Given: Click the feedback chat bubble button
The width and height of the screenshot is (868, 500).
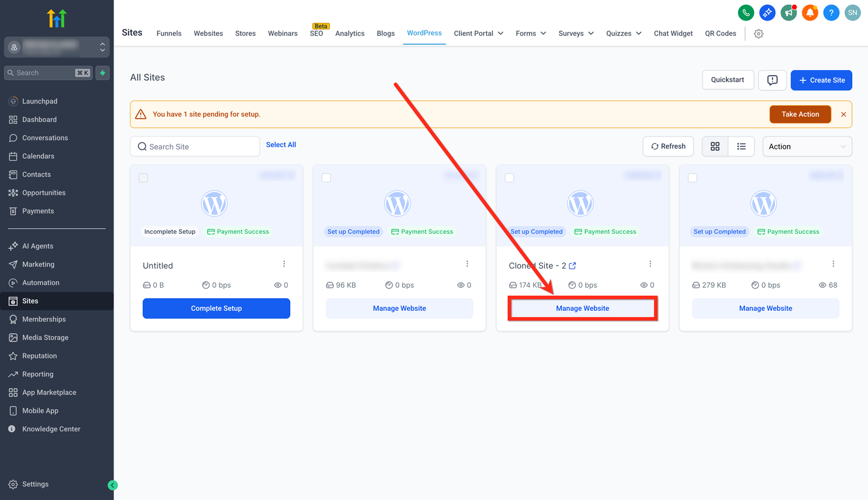Looking at the screenshot, I should pos(773,80).
